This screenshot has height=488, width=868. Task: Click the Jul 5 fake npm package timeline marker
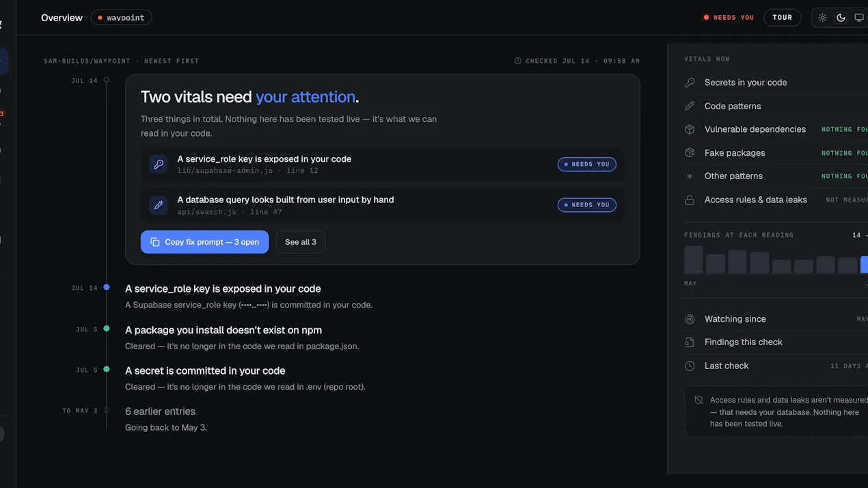[107, 329]
